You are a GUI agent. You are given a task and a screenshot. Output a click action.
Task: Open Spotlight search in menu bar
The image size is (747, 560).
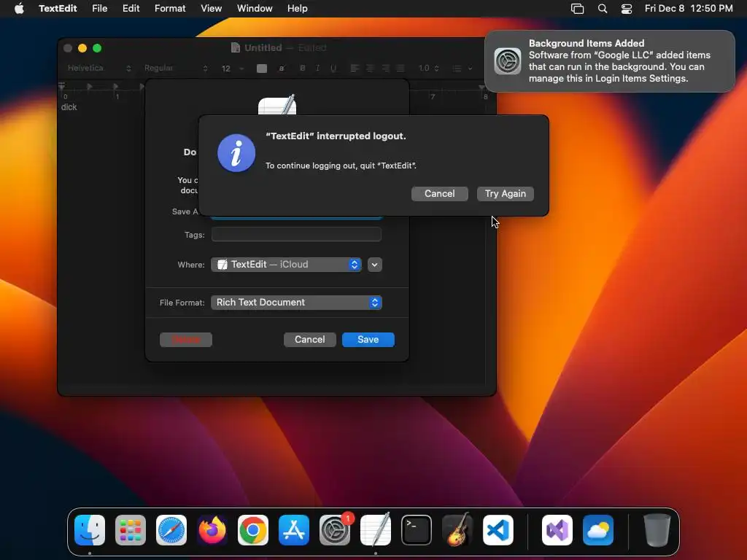(x=602, y=9)
